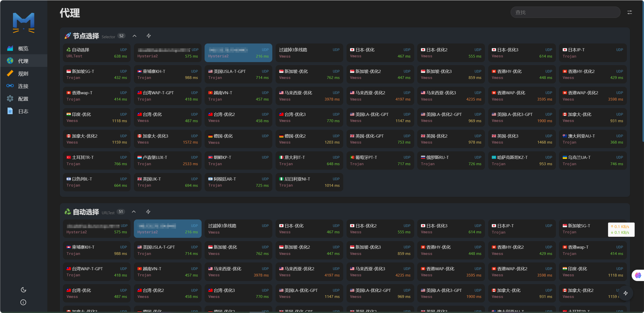Select 日本-优化 in the 节点选择 group

[380, 53]
